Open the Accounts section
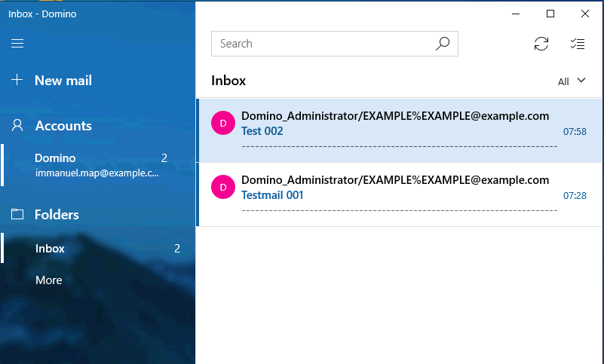The width and height of the screenshot is (604, 364). click(63, 126)
